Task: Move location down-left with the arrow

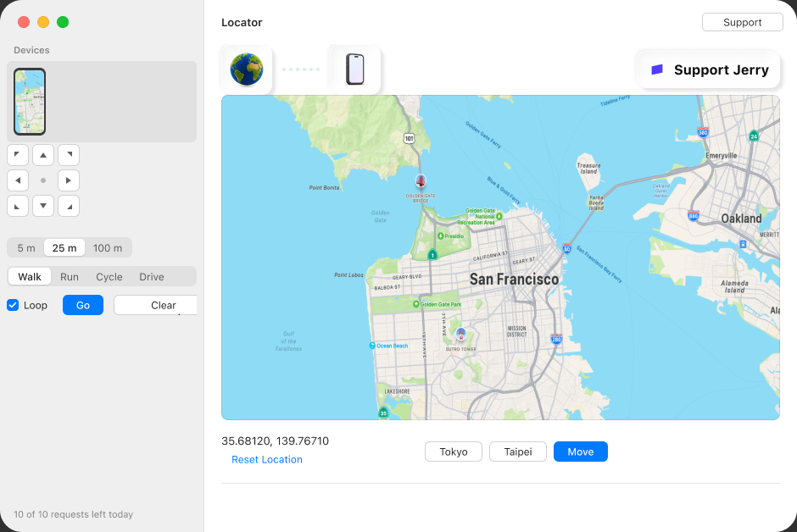Action: pos(18,206)
